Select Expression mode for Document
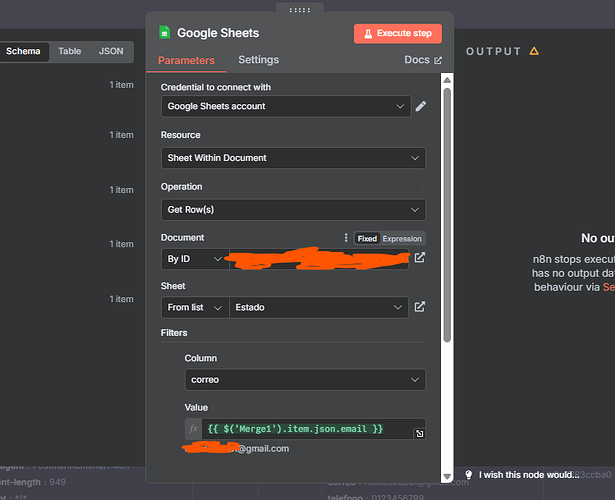The image size is (615, 500). (x=402, y=239)
